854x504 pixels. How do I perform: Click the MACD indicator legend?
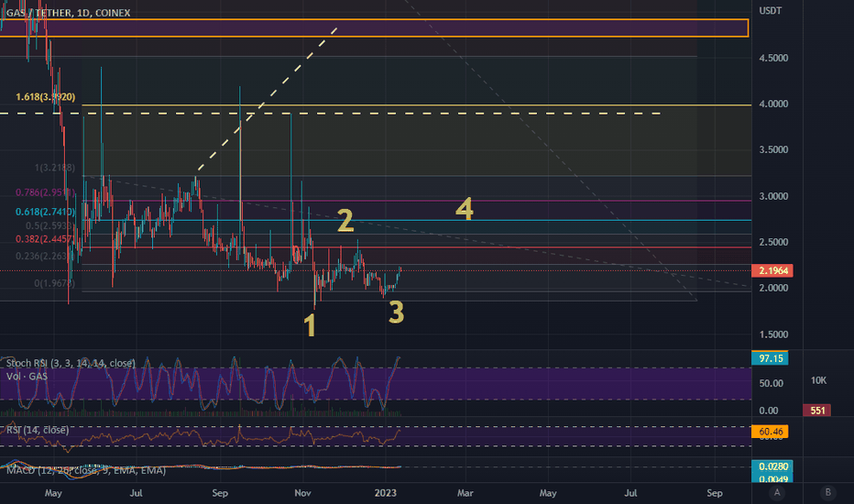pyautogui.click(x=86, y=470)
